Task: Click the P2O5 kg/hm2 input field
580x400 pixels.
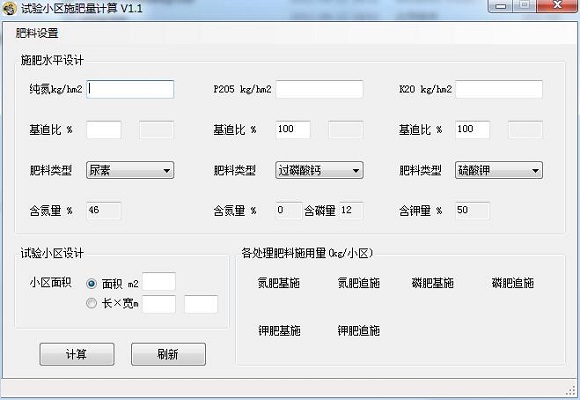Action: coord(319,89)
